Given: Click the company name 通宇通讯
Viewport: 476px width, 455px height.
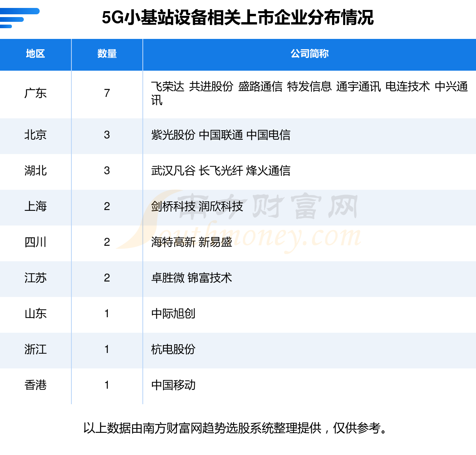Looking at the screenshot, I should (x=359, y=87).
